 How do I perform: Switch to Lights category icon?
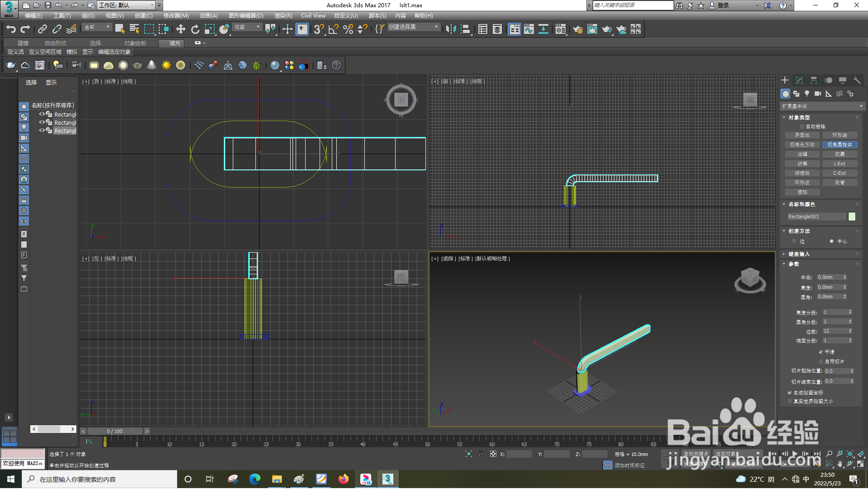coord(807,94)
